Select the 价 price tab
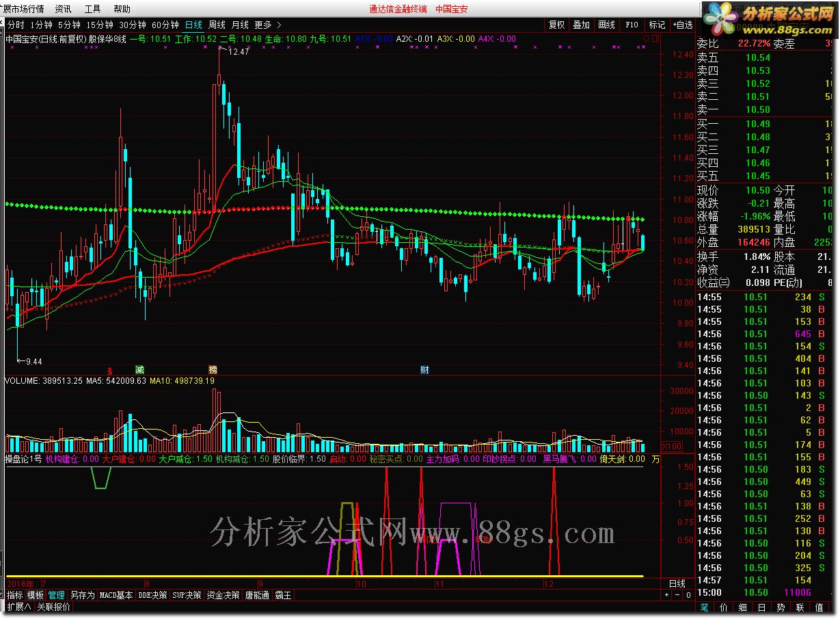The width and height of the screenshot is (840, 619). pos(724,607)
